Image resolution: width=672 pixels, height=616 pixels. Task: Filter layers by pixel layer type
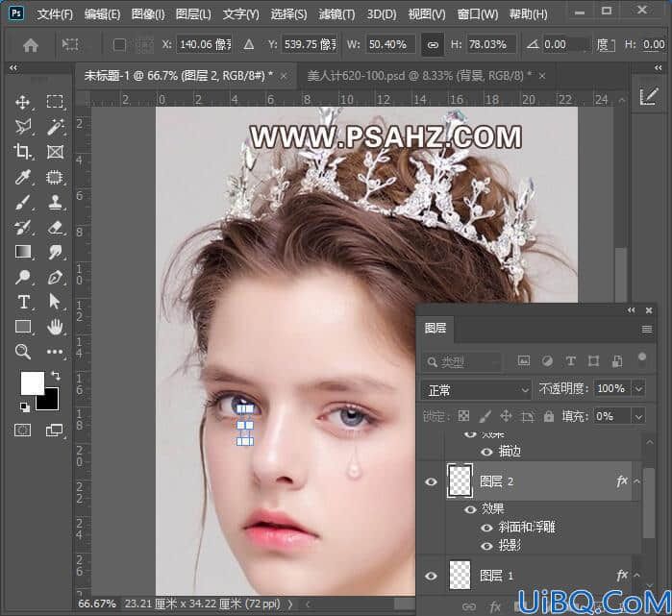(x=524, y=361)
